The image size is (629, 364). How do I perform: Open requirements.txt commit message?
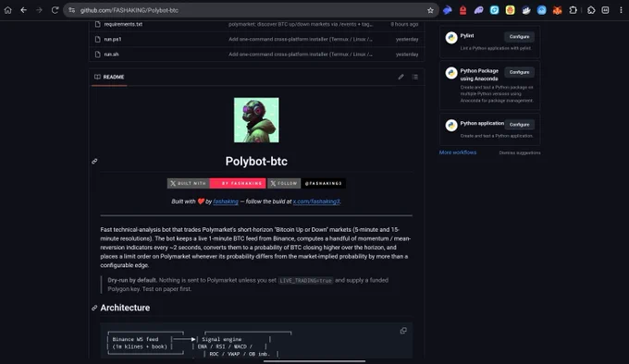click(x=301, y=24)
